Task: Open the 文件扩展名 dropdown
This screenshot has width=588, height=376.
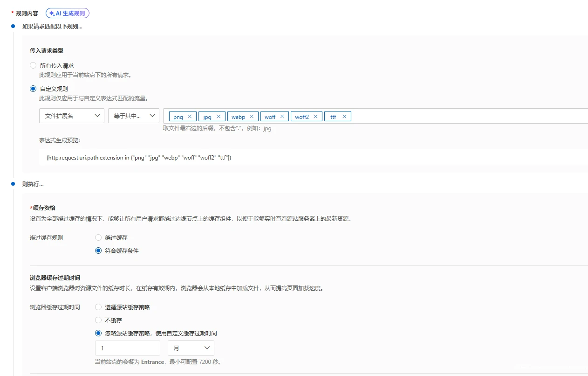Action: (71, 116)
